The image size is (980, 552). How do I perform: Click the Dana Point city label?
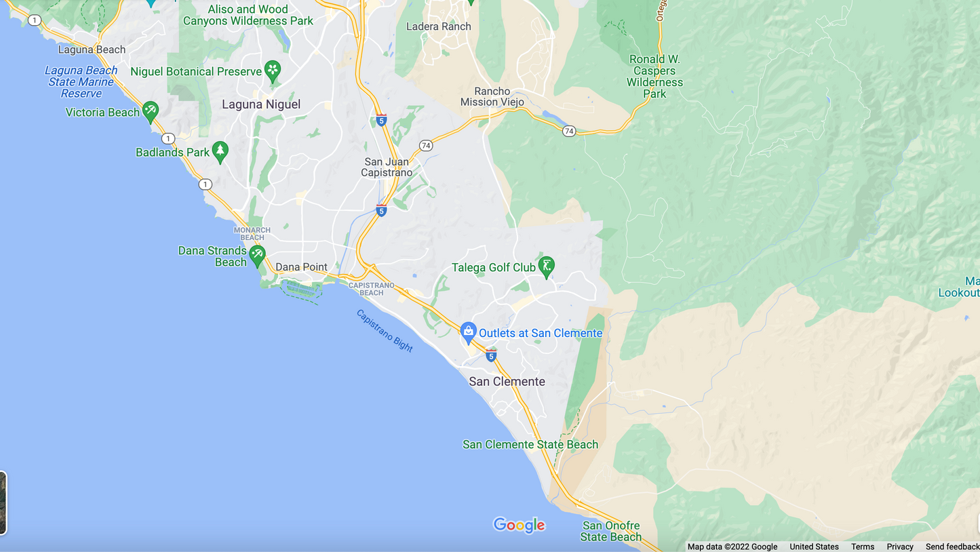tap(302, 267)
